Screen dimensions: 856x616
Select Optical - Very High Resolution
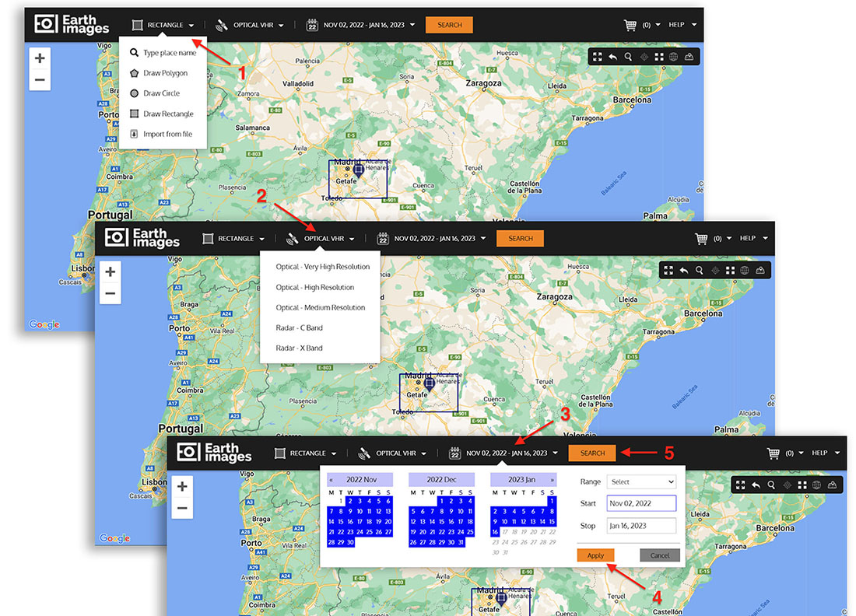click(x=322, y=267)
